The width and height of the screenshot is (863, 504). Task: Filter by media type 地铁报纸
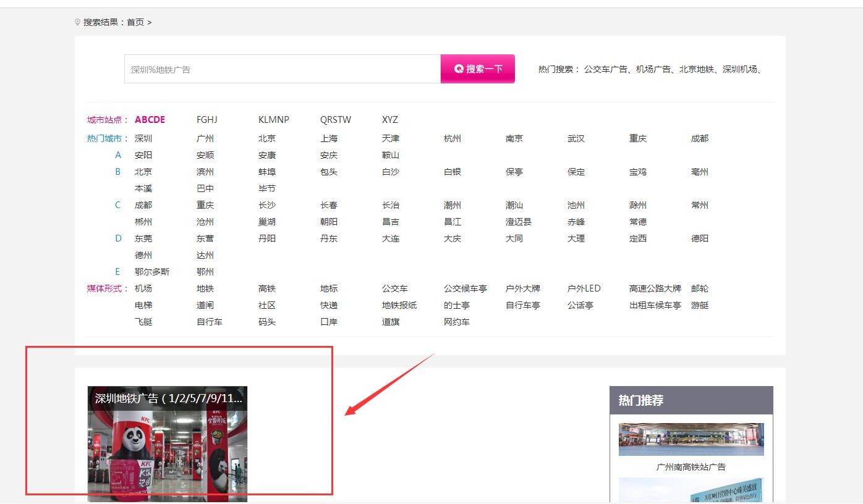pos(399,305)
